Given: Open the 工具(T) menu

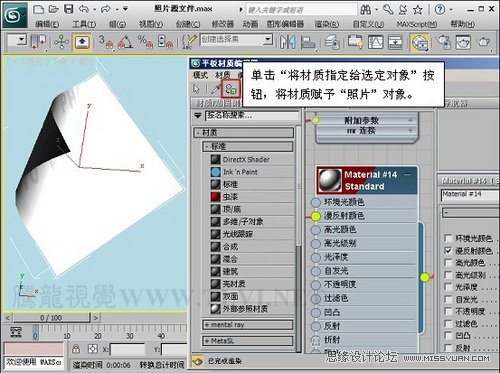Looking at the screenshot, I should (x=84, y=24).
